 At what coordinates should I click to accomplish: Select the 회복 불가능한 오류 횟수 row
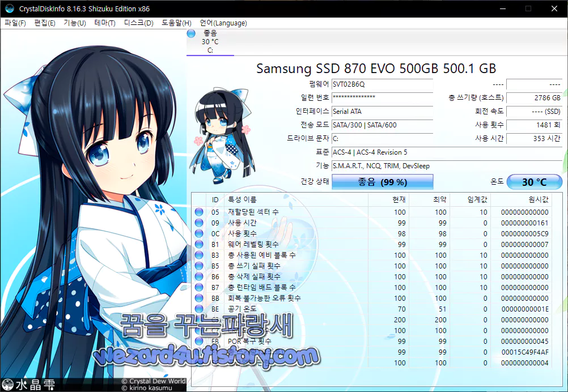pos(372,299)
